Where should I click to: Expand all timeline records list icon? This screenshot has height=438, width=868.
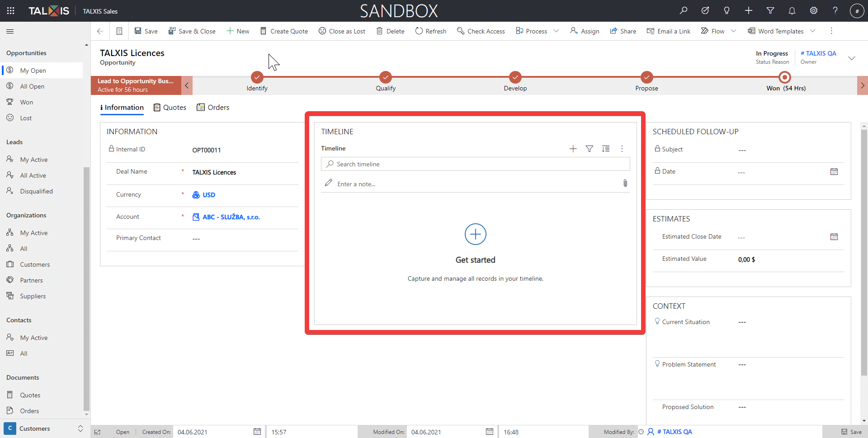pos(606,149)
